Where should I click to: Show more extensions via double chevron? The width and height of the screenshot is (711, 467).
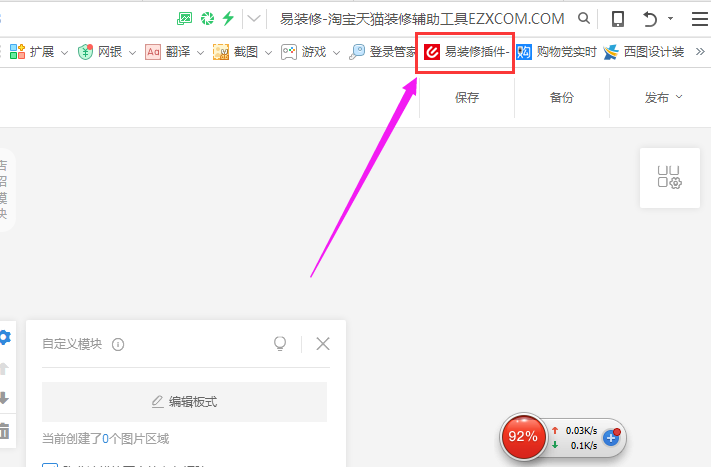pyautogui.click(x=700, y=52)
